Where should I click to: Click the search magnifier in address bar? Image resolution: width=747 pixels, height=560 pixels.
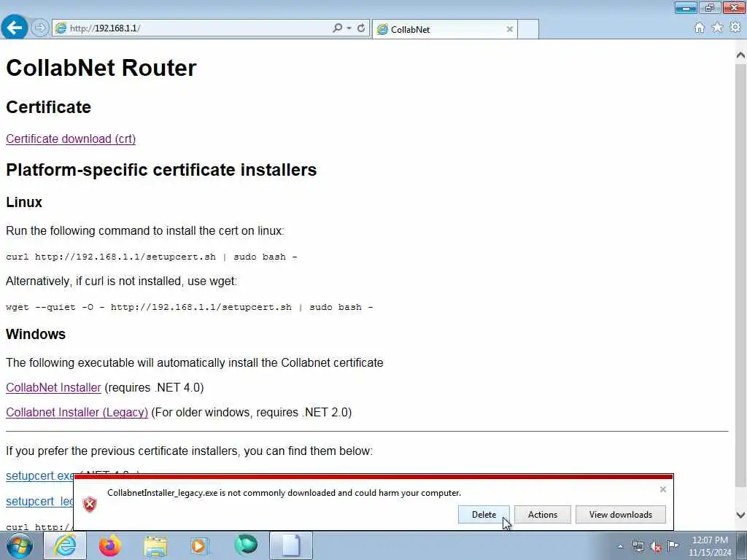[337, 28]
